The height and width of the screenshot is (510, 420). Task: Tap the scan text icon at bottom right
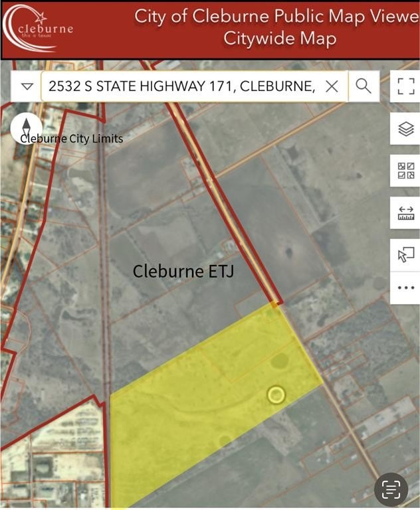(x=391, y=490)
